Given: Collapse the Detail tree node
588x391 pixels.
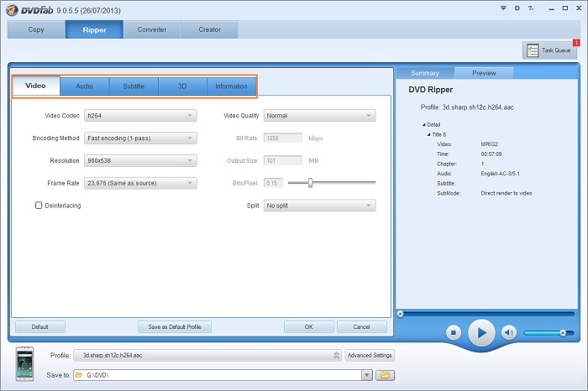Looking at the screenshot, I should pos(423,125).
